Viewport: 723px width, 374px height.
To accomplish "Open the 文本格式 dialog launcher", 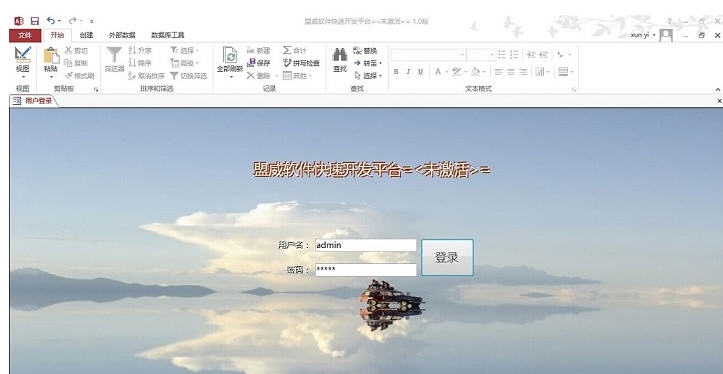I will (574, 89).
